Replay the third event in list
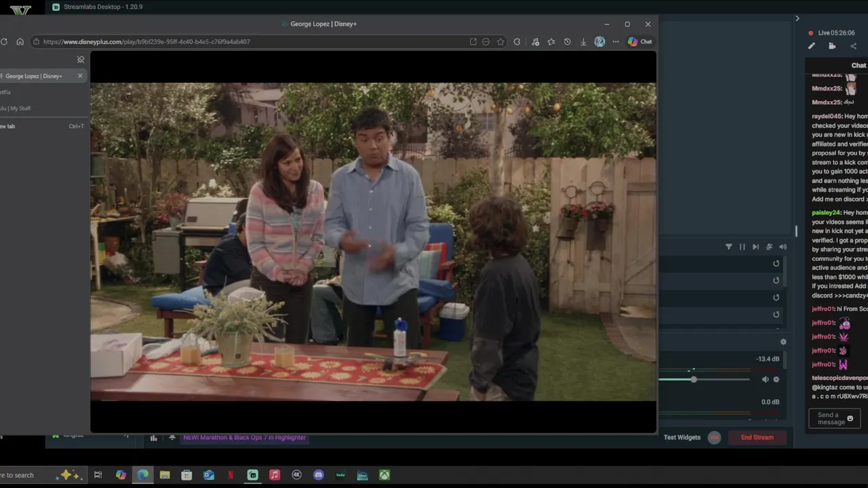 click(776, 298)
